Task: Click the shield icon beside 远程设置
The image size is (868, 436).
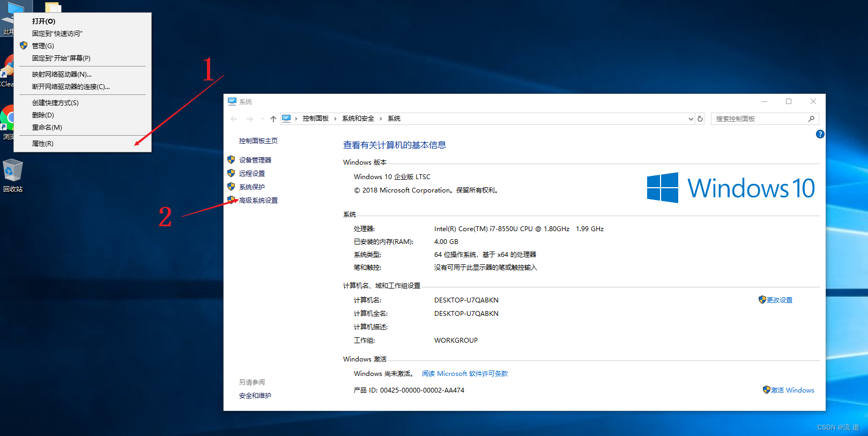Action: [231, 173]
